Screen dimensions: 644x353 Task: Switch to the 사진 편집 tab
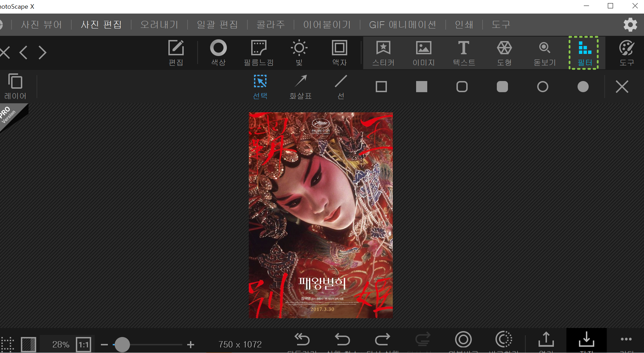101,24
